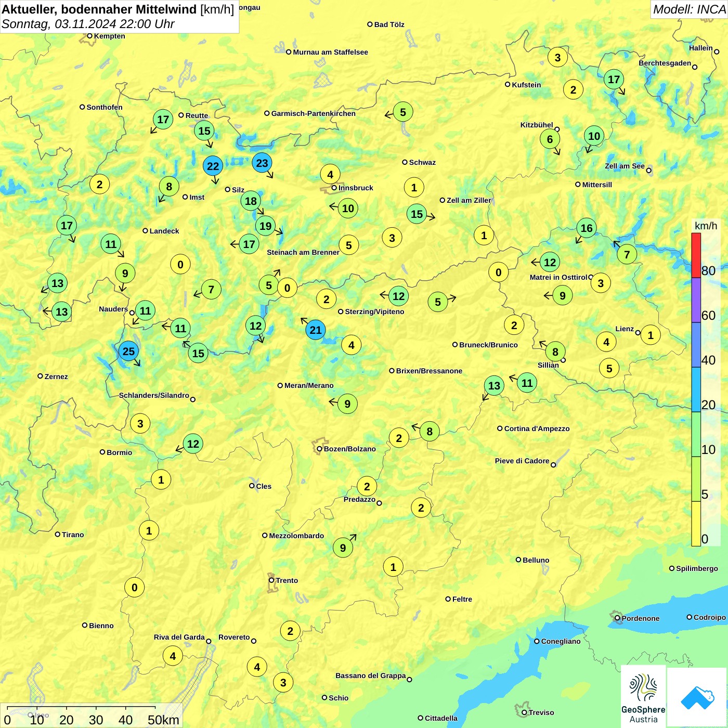Screen dimensions: 728x728
Task: Click the 50km mark on scale bar
Action: pos(163,720)
